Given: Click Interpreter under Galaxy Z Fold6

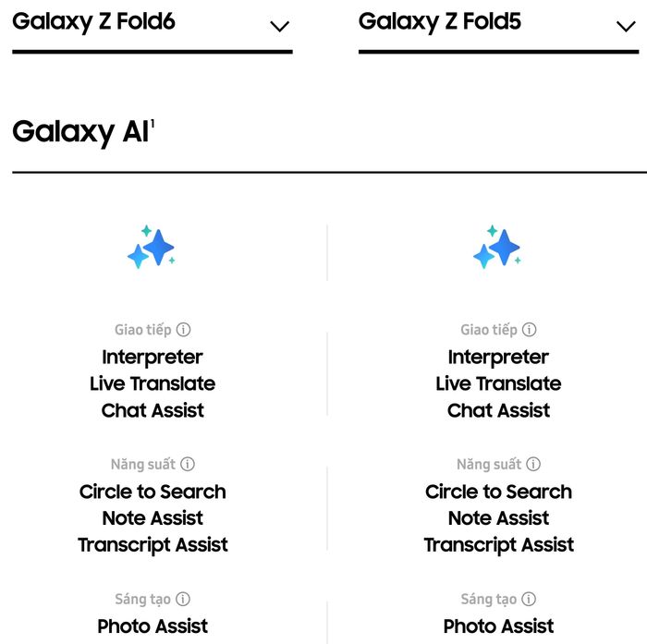Looking at the screenshot, I should 153,358.
